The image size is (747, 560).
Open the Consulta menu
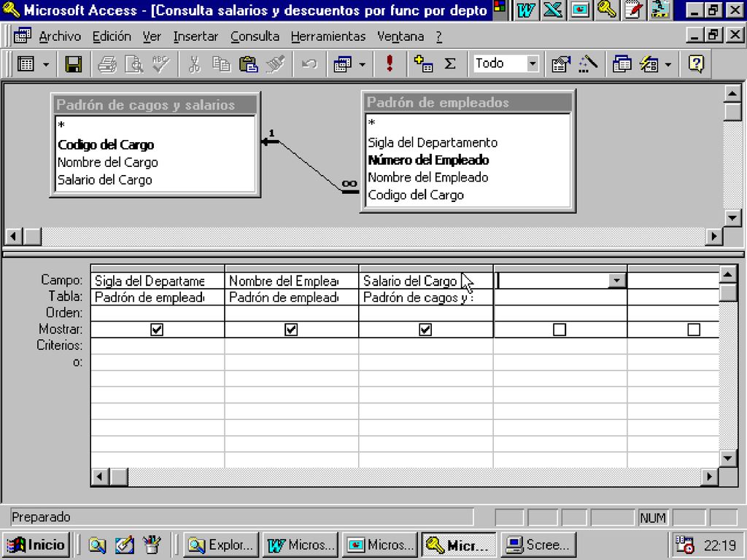[x=255, y=36]
